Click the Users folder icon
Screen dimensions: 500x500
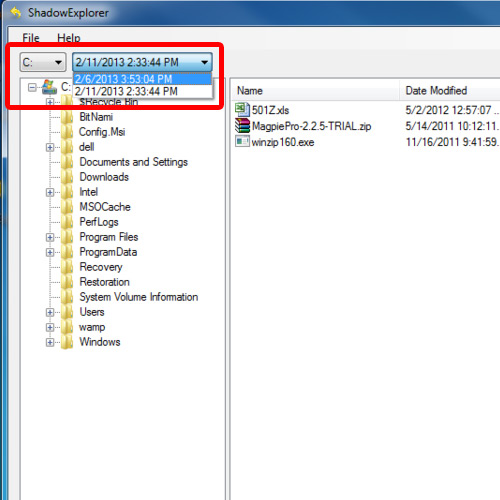(x=67, y=312)
